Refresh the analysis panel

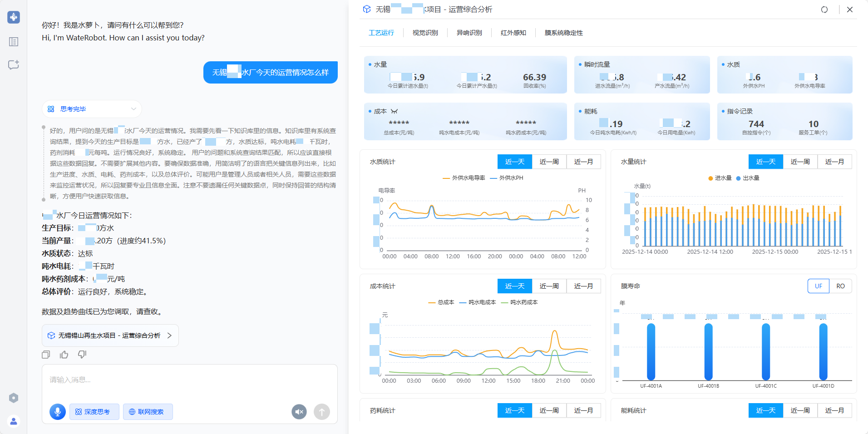point(824,10)
